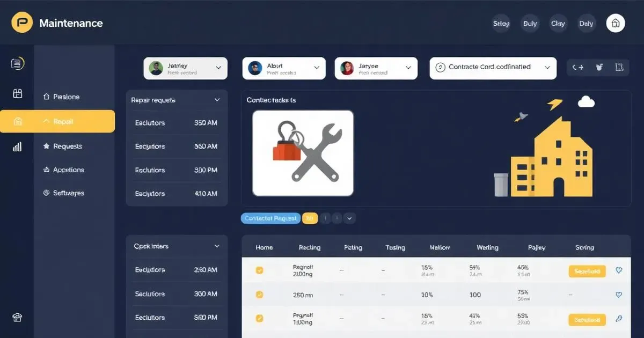
Task: Switch to the Stloy tab in the top bar
Action: 501,24
